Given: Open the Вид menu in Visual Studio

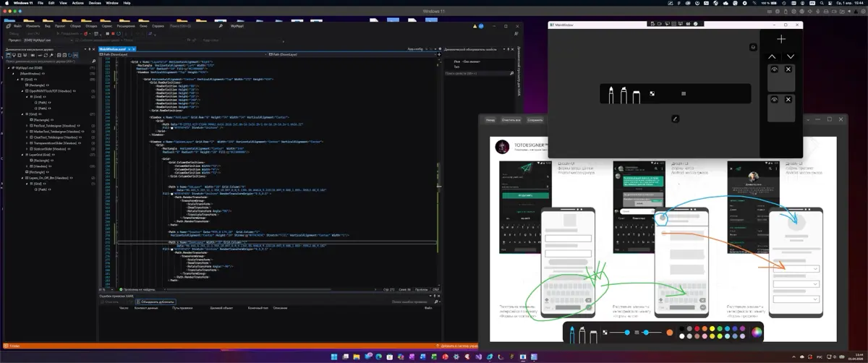Looking at the screenshot, I should pyautogui.click(x=47, y=26).
